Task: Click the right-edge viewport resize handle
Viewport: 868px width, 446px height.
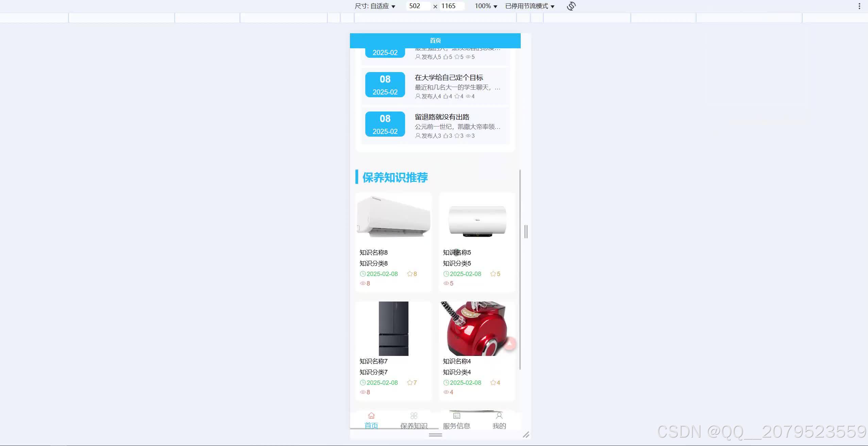Action: tap(526, 231)
